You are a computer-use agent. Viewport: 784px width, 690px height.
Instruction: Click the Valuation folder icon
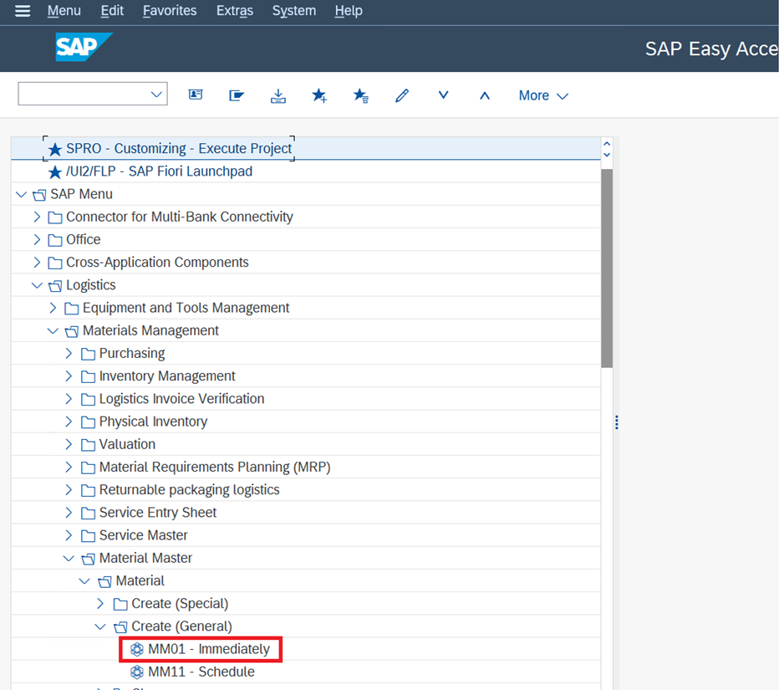tap(88, 445)
